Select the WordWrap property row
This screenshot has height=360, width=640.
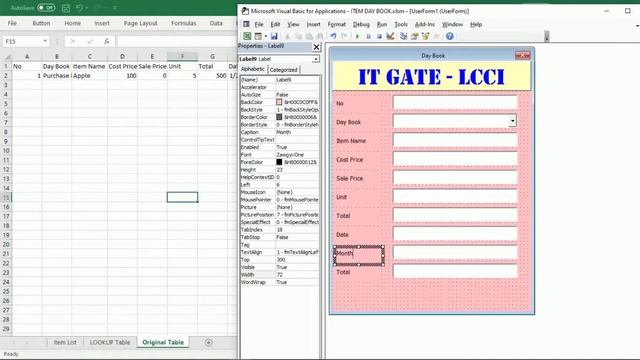(x=279, y=282)
